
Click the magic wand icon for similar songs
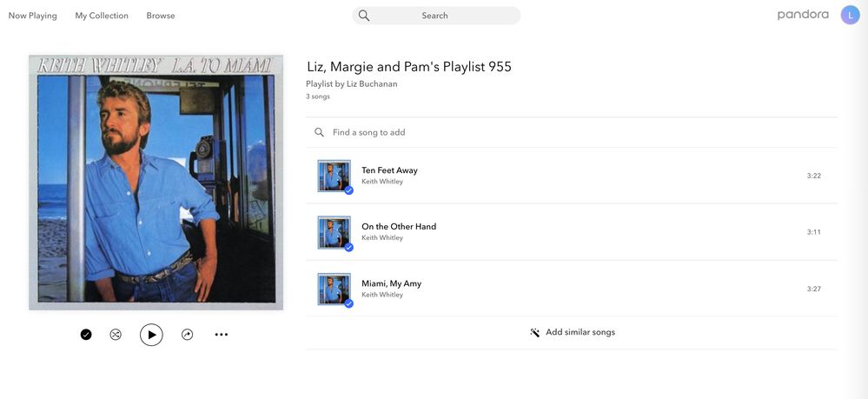(535, 332)
